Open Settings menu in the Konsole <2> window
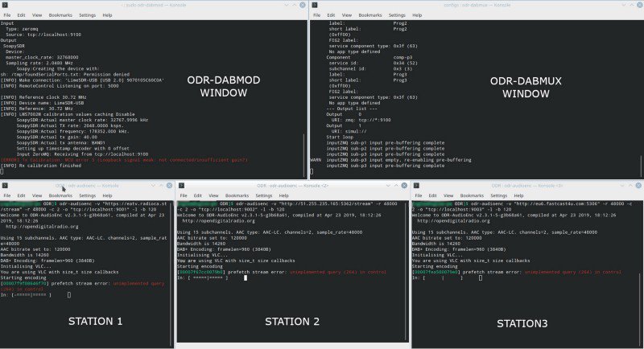Screen dimensions: 644x349 [x=264, y=195]
